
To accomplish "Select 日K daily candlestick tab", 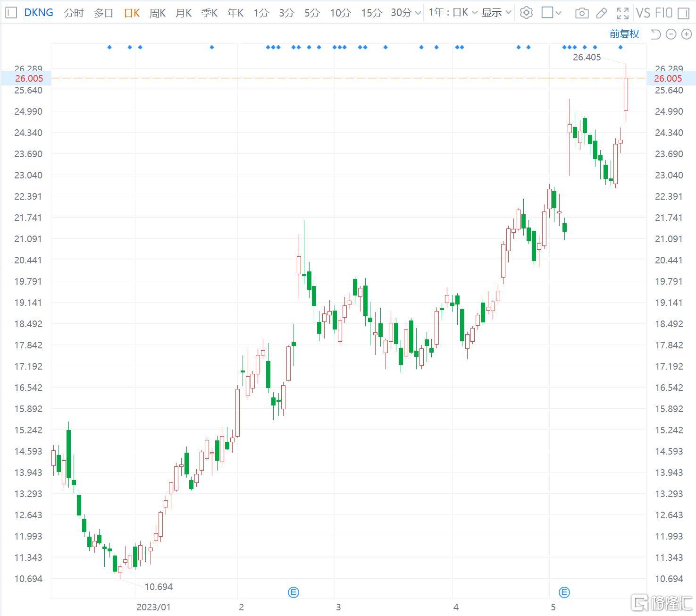I will 132,13.
